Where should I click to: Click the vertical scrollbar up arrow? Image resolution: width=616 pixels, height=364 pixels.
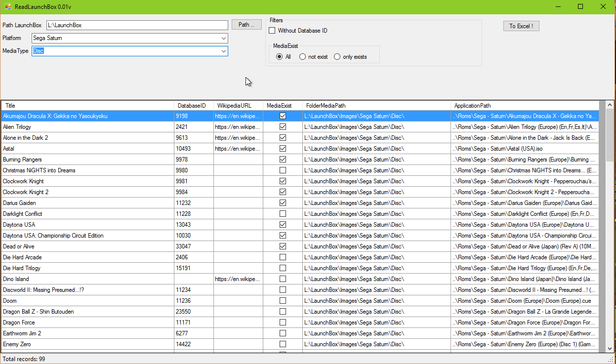tap(610, 105)
